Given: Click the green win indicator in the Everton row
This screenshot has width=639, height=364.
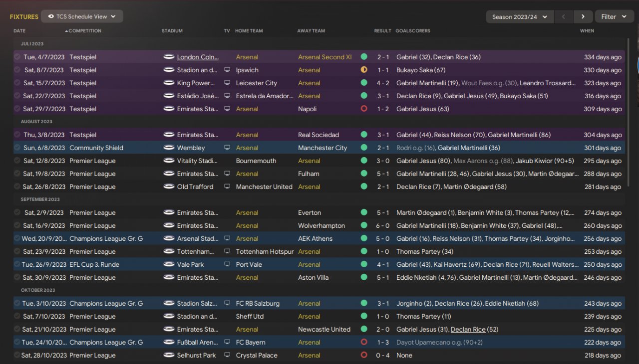Looking at the screenshot, I should 364,212.
